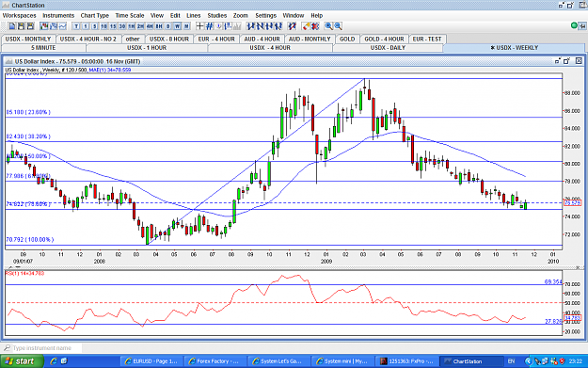Switch to USDX - DAILY tab
This screenshot has height=368, width=588.
coord(388,48)
